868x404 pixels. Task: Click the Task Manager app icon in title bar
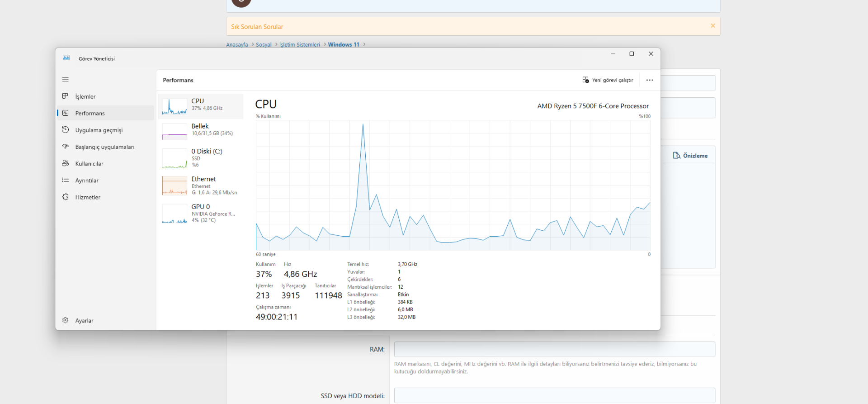tap(66, 58)
